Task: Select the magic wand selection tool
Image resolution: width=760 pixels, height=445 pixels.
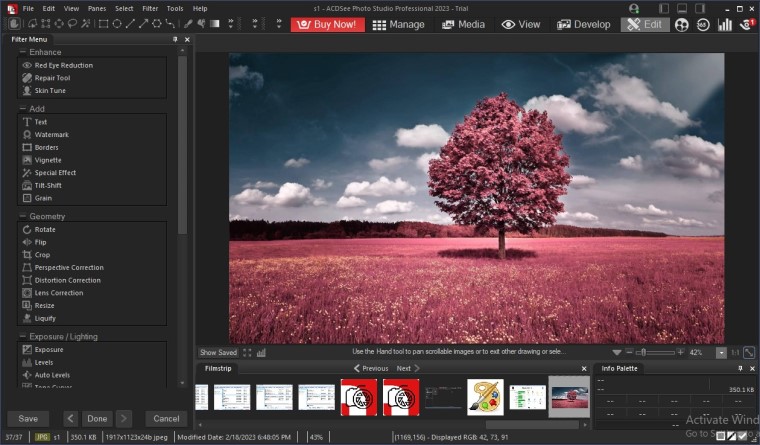Action: (85, 23)
